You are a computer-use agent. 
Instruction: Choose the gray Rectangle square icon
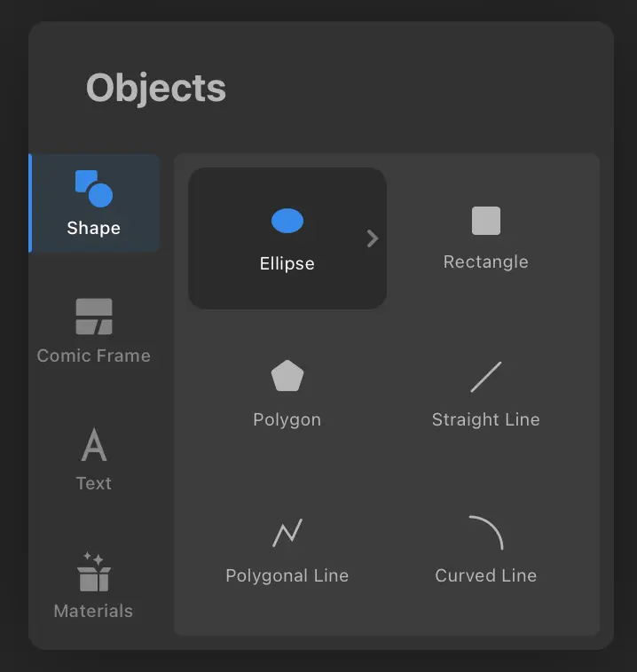pyautogui.click(x=486, y=221)
